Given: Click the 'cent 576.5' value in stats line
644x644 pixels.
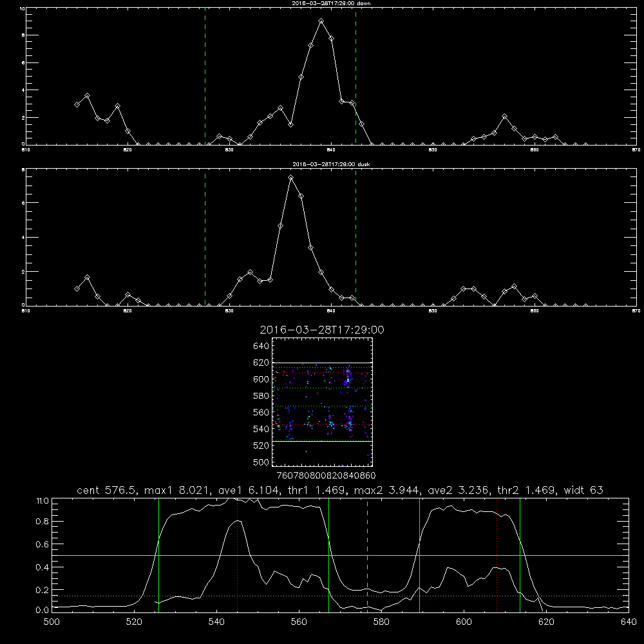Looking at the screenshot, I should (107, 490).
